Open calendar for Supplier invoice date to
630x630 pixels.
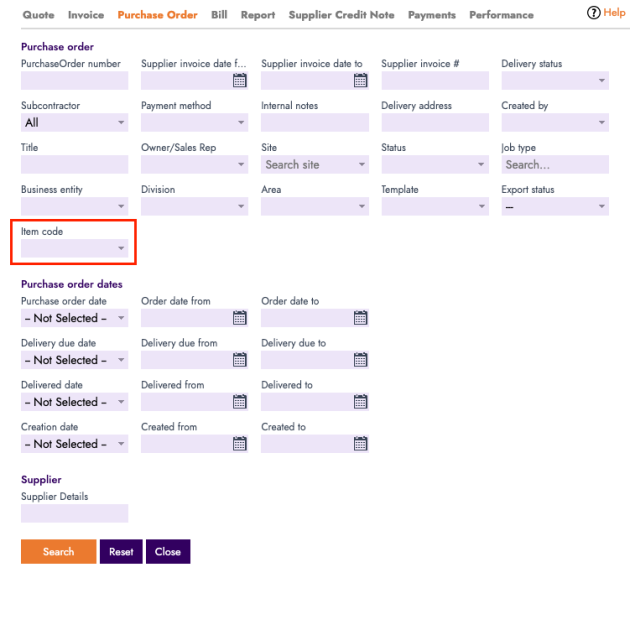(360, 81)
